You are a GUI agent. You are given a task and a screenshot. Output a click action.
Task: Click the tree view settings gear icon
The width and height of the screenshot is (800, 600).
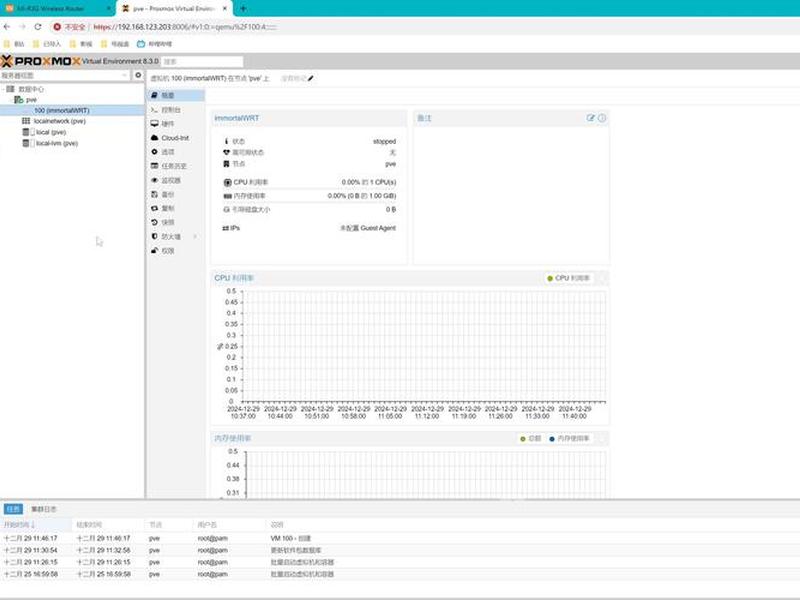tap(138, 75)
